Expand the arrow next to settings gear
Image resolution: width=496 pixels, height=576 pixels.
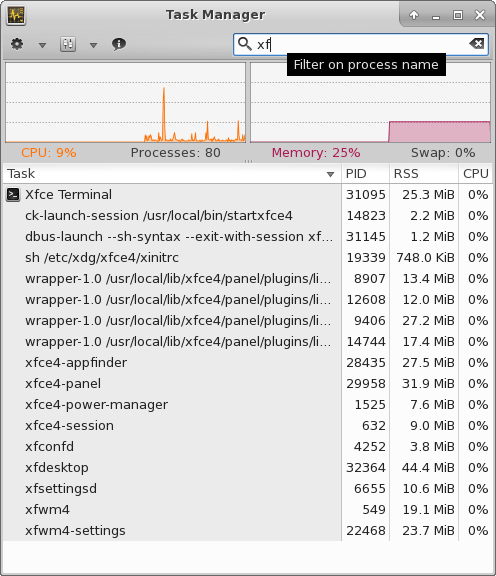(x=43, y=45)
